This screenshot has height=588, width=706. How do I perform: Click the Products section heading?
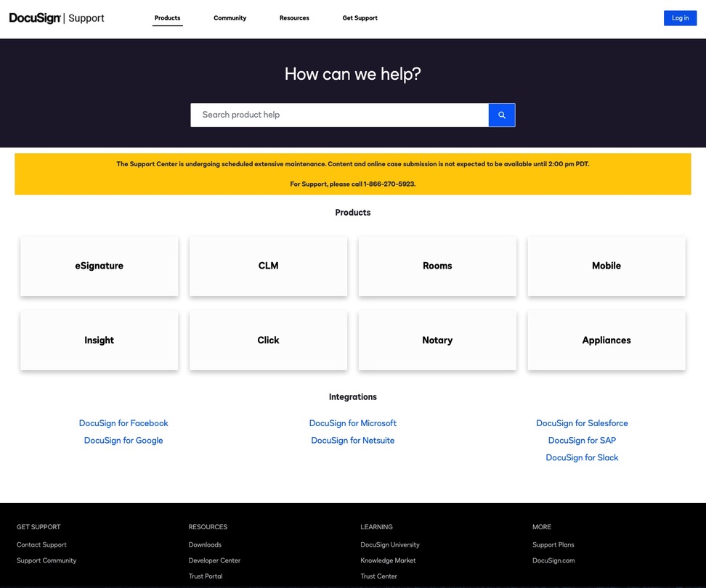[353, 213]
